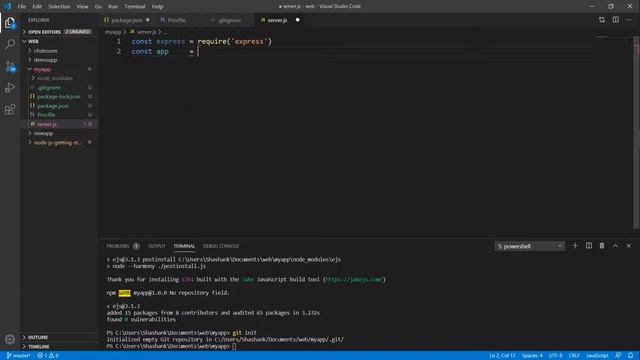This screenshot has height=360, width=640.
Task: Click the Open Changes icon in editor toolbar
Action: click(x=602, y=20)
